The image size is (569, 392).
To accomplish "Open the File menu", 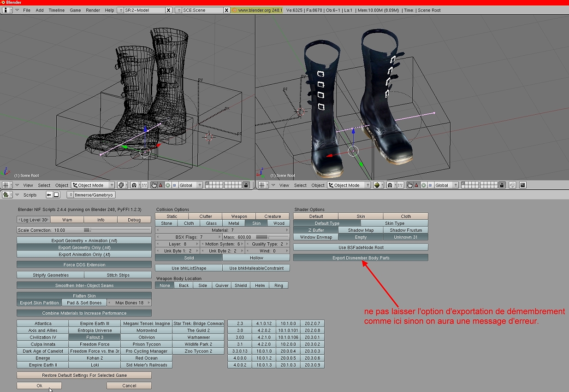I will point(27,10).
